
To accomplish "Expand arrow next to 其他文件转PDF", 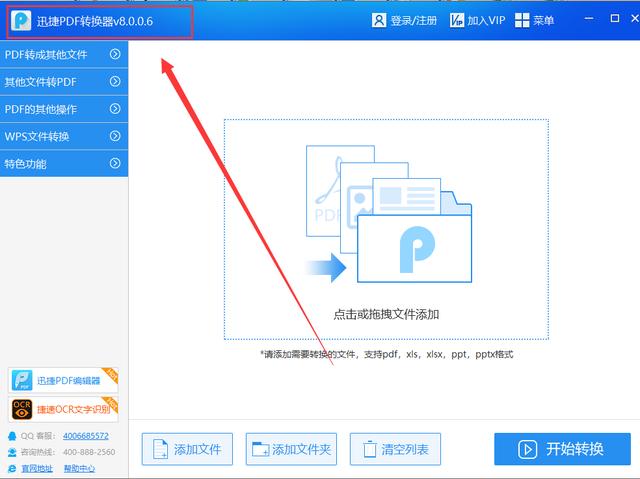I will pyautogui.click(x=115, y=81).
